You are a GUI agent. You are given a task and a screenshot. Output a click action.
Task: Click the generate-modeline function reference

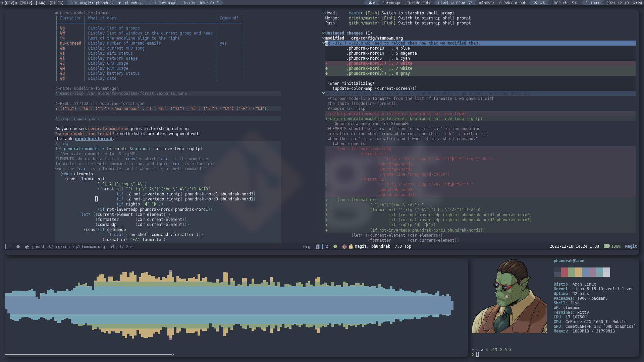[x=108, y=128]
